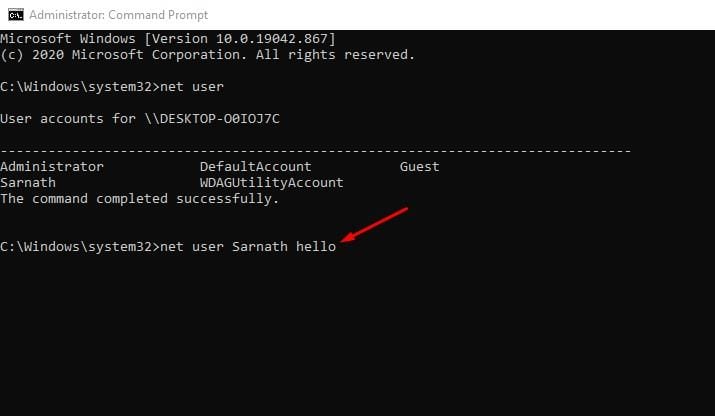The image size is (715, 416).
Task: Click the first C:\Windows\system32 prompt path
Action: pos(76,87)
